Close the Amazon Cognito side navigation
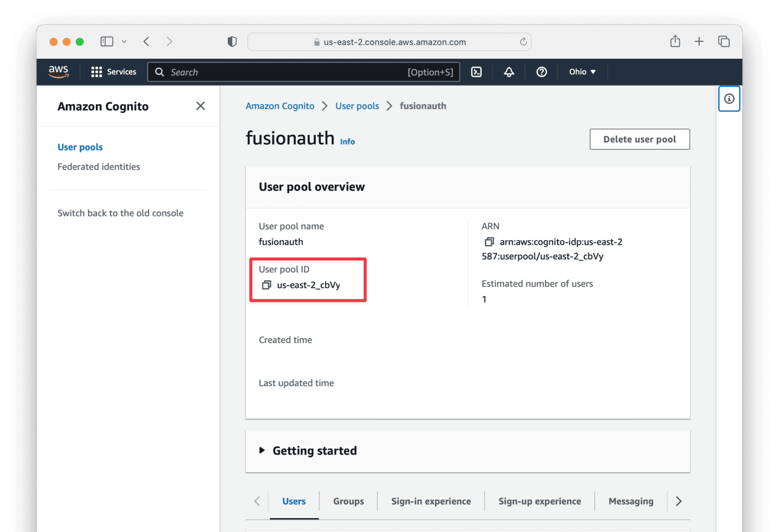This screenshot has width=779, height=532. pos(201,106)
